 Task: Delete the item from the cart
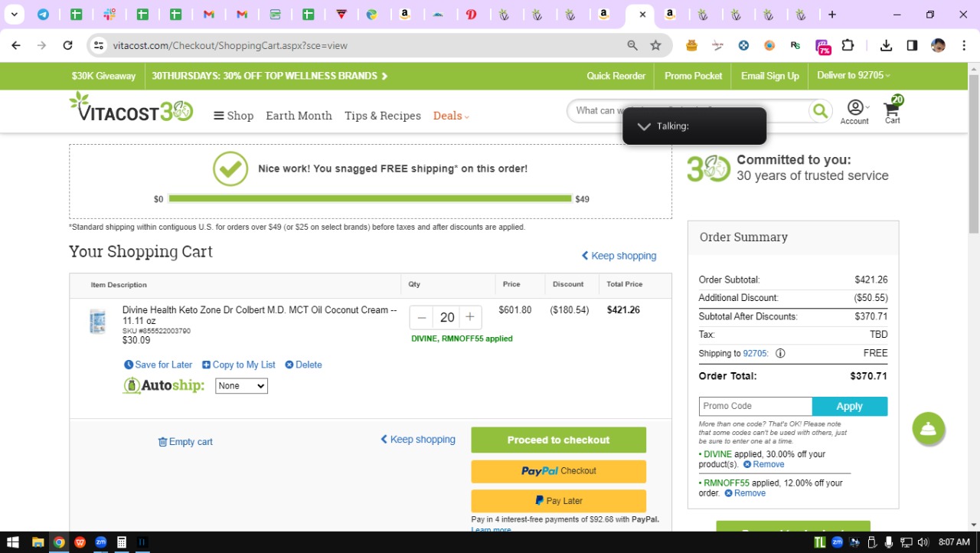click(304, 365)
